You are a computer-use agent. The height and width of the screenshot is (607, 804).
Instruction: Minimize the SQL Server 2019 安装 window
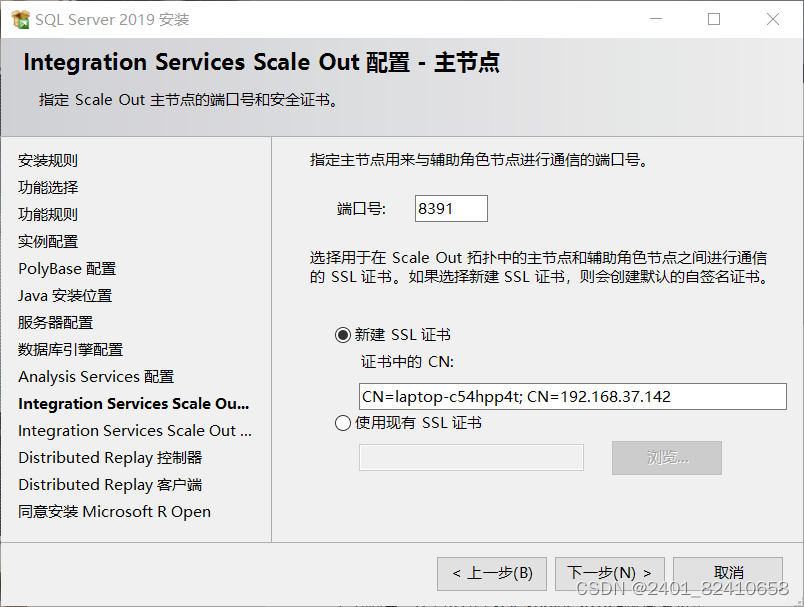[x=656, y=19]
